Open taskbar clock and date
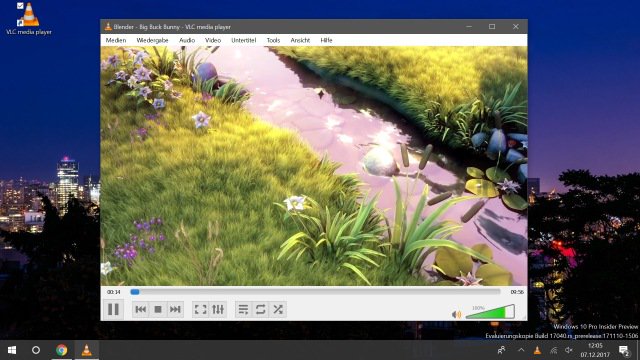 (x=596, y=350)
